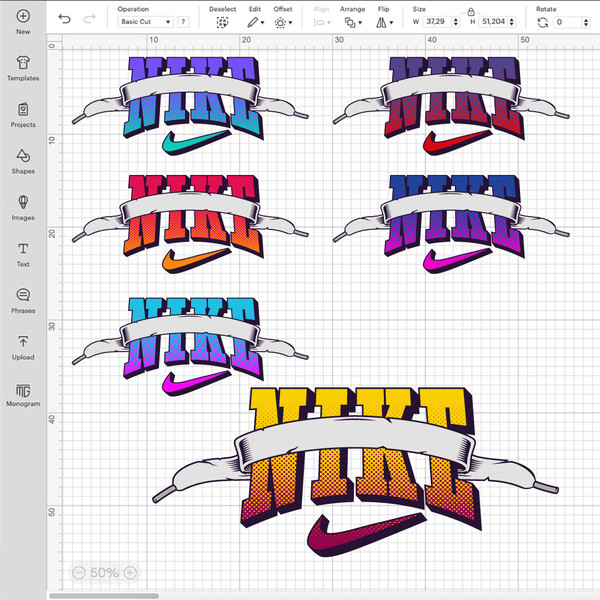
Task: Click the Rotate icon
Action: pyautogui.click(x=543, y=23)
